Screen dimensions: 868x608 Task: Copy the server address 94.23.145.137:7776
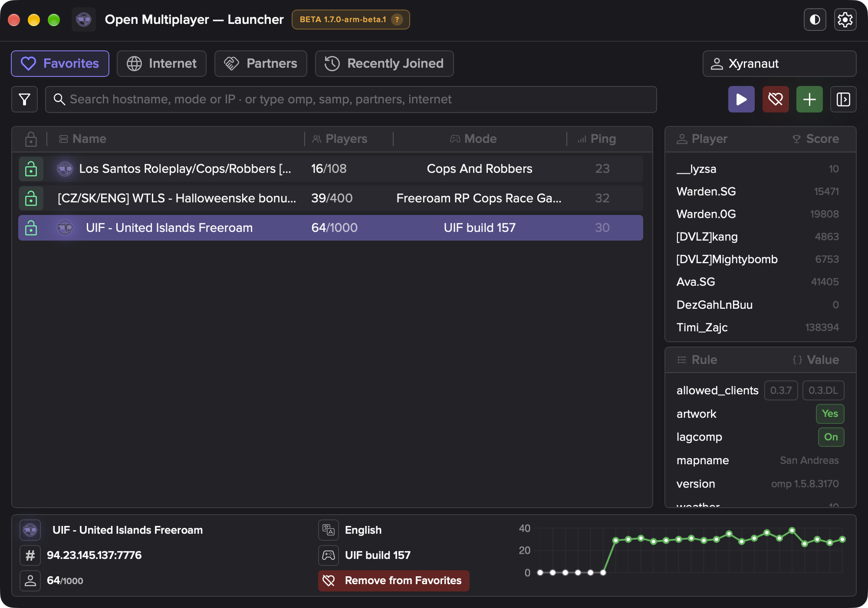click(x=94, y=555)
